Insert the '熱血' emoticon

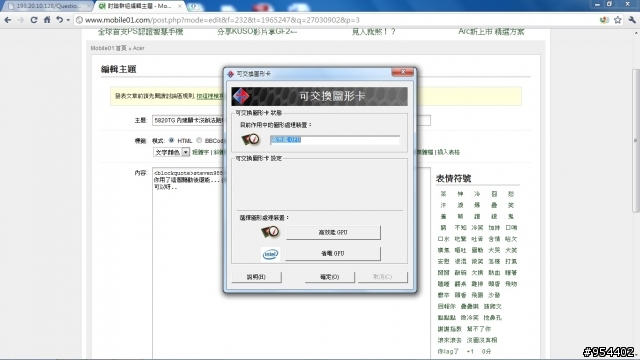(x=494, y=273)
